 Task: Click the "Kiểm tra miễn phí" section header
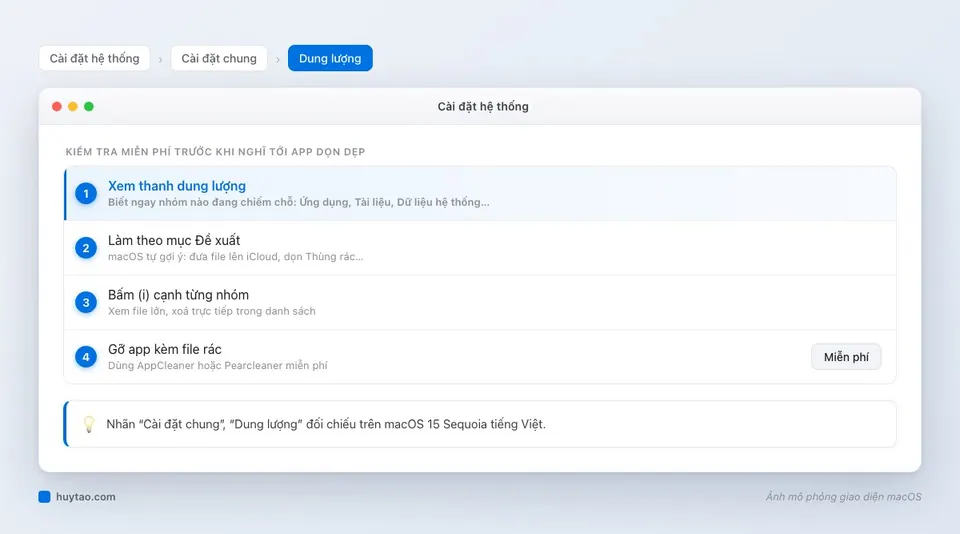click(216, 151)
